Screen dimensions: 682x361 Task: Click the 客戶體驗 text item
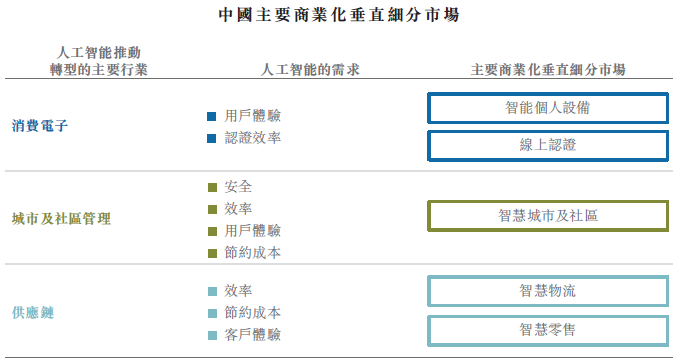click(253, 335)
